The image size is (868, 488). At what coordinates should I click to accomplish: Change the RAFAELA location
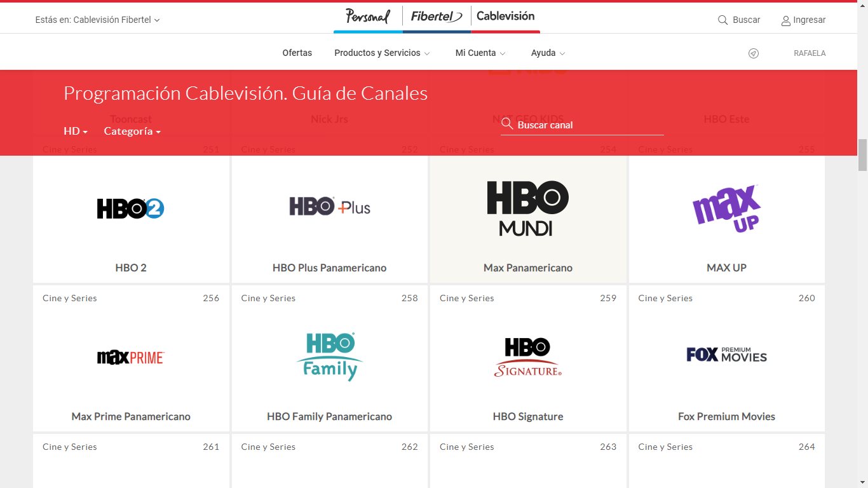(810, 53)
